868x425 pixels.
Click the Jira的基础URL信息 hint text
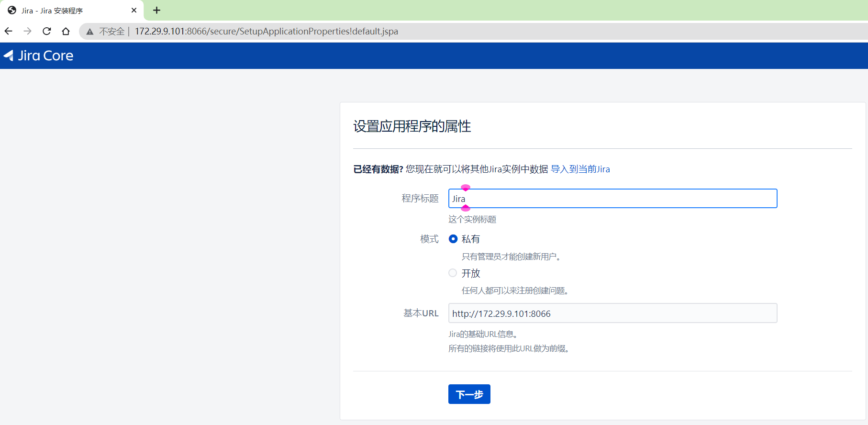483,334
